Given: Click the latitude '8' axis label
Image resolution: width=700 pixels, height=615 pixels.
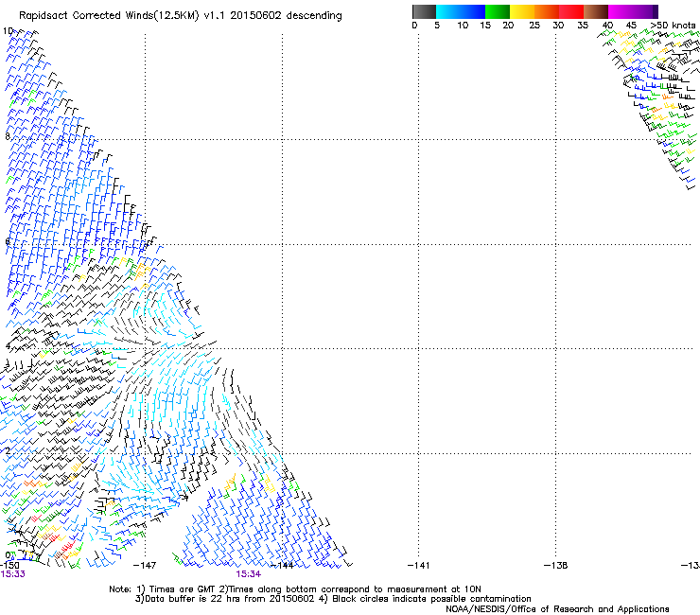Looking at the screenshot, I should (8, 136).
